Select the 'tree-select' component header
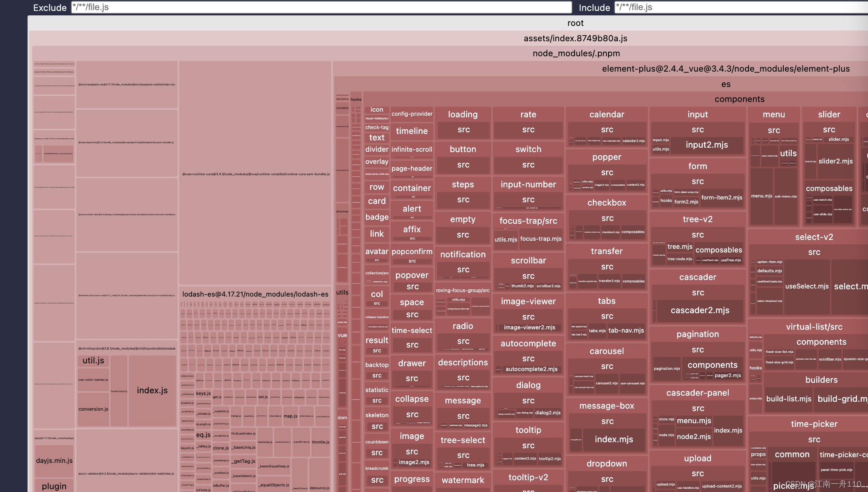The height and width of the screenshot is (492, 868). click(463, 440)
